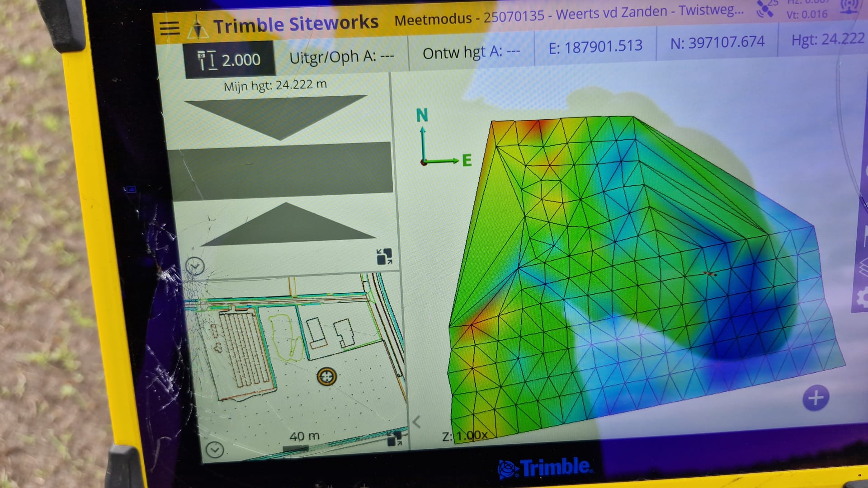Open the hamburger main menu
868x488 pixels.
(x=170, y=28)
